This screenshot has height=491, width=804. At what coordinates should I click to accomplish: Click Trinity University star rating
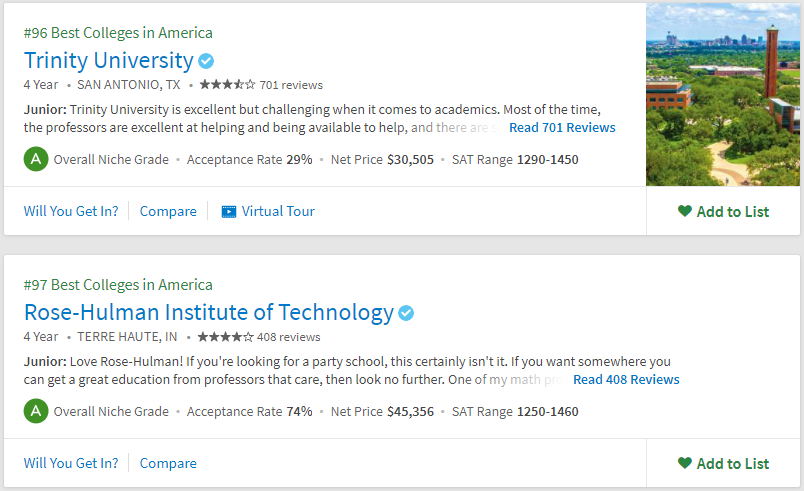[x=227, y=85]
